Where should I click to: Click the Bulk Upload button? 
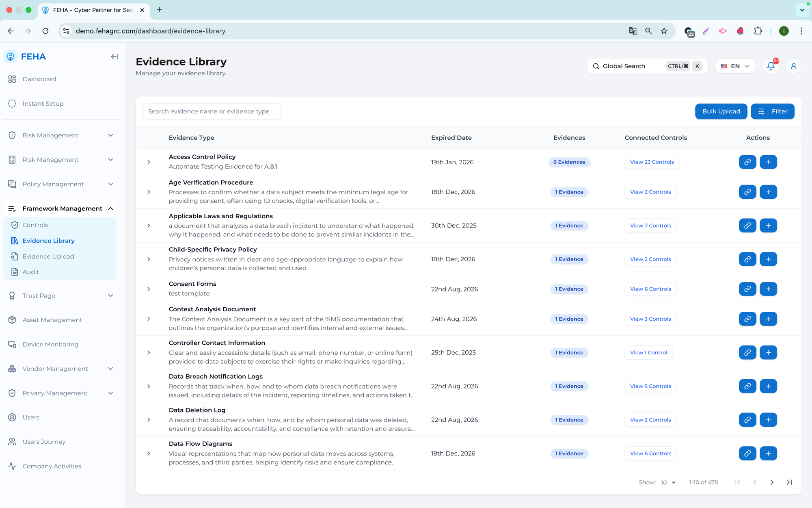pyautogui.click(x=721, y=111)
